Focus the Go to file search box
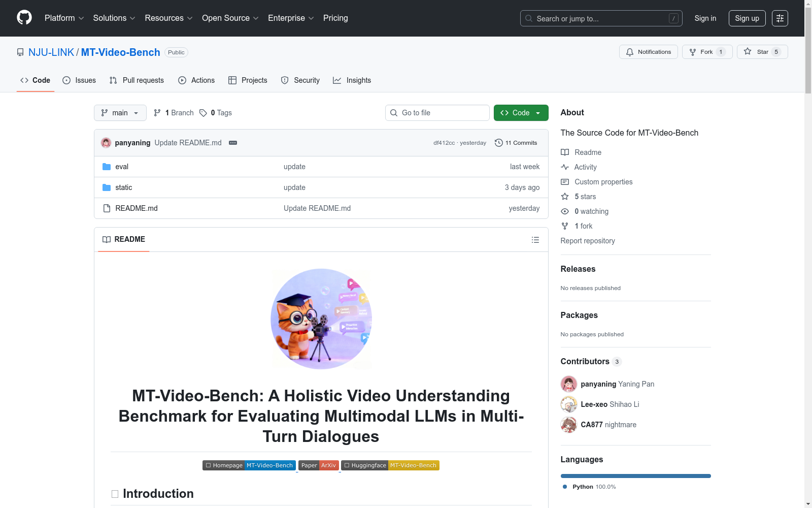 (x=437, y=113)
